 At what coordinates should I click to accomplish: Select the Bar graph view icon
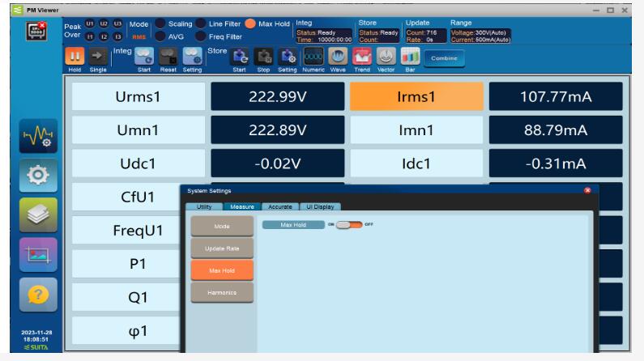point(411,57)
